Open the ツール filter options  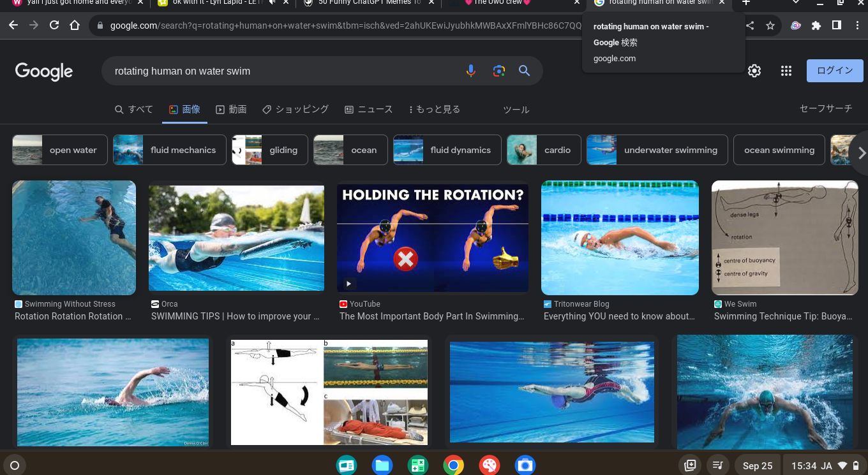click(x=516, y=110)
